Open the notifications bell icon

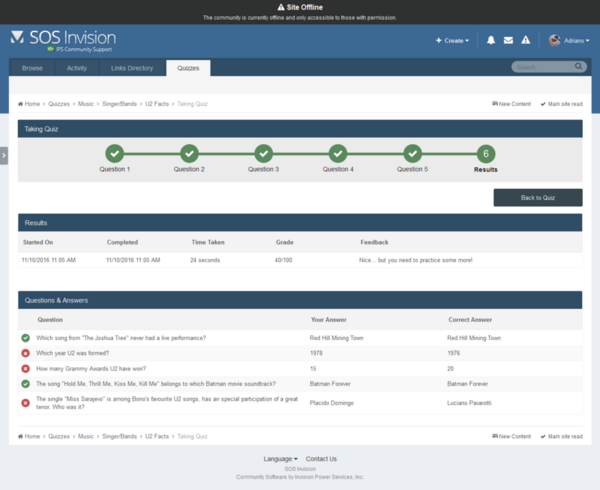coord(491,40)
